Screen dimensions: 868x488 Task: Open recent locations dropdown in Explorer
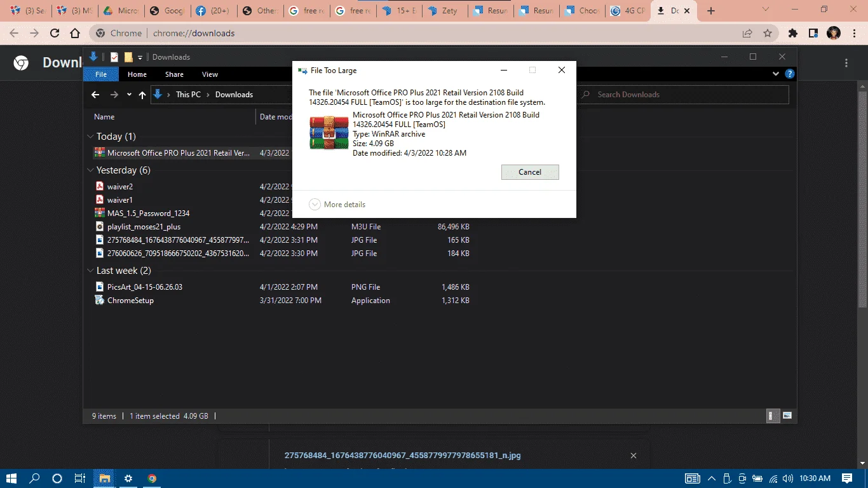(x=129, y=95)
